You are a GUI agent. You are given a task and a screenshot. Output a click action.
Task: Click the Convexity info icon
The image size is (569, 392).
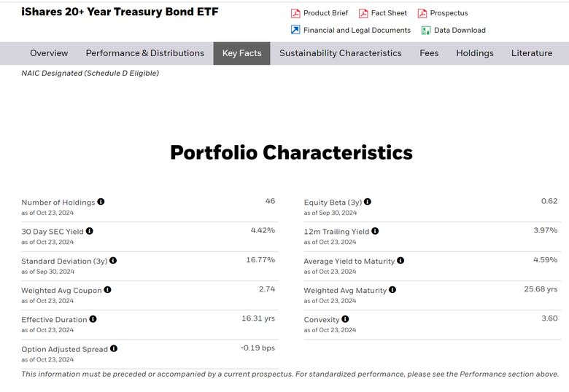coord(345,319)
